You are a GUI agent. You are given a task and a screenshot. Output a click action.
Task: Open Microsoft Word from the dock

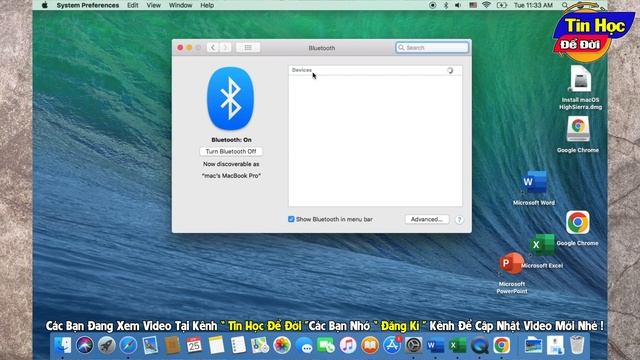tap(435, 345)
